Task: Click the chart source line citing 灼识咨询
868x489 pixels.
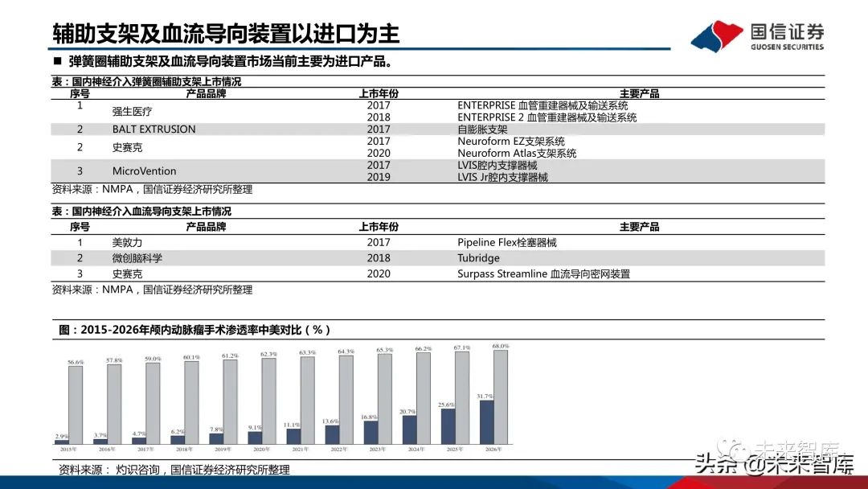Action: tap(174, 470)
